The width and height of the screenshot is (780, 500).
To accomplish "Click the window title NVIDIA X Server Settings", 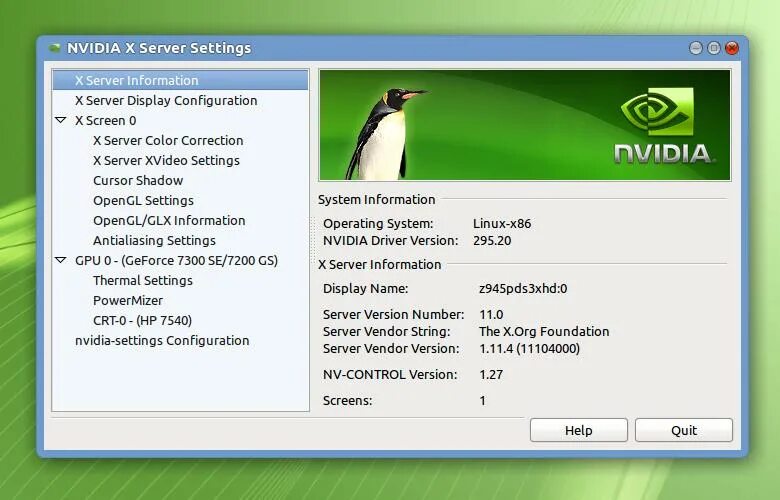I will [159, 48].
